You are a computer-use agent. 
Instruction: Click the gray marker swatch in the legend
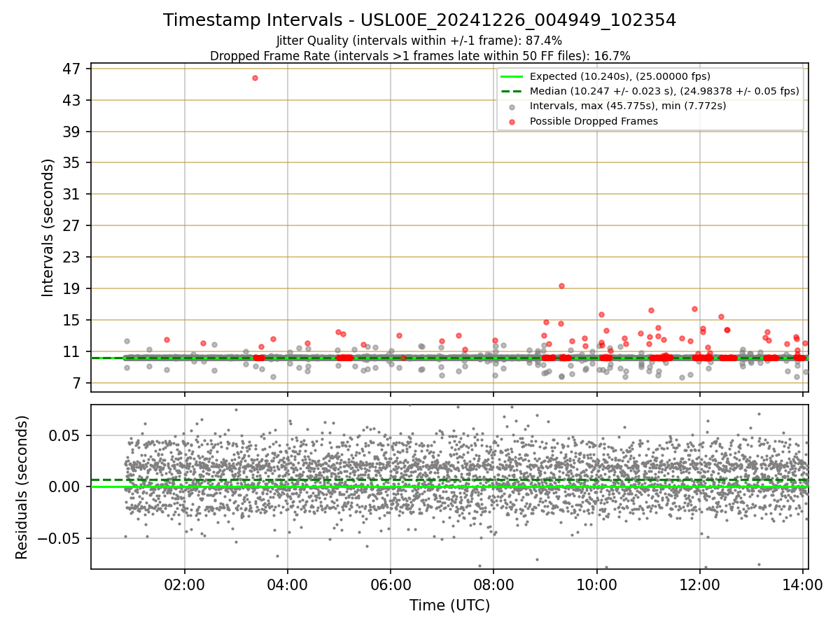(512, 107)
